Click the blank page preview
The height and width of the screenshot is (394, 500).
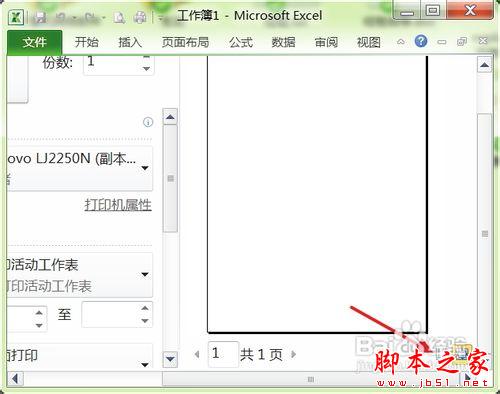(x=317, y=194)
